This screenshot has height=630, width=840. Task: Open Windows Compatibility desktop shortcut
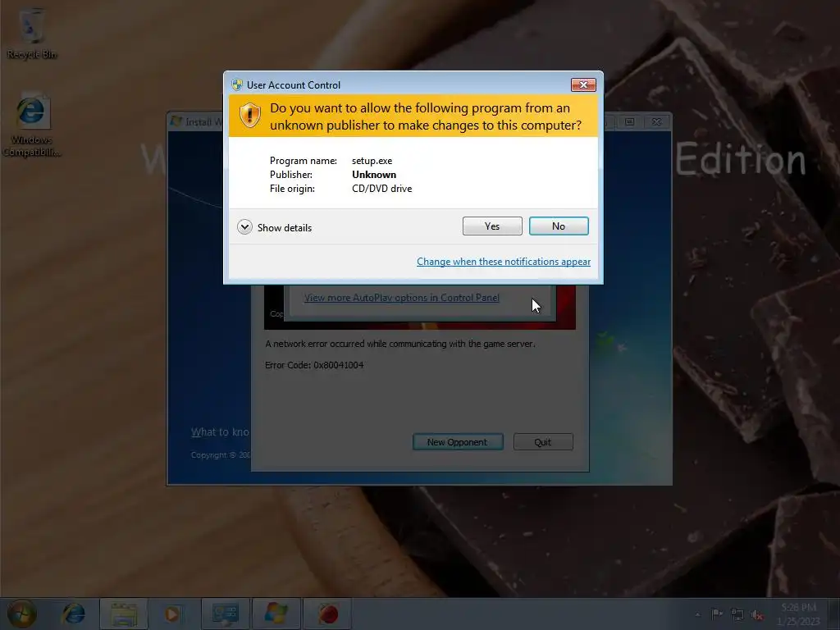point(32,126)
